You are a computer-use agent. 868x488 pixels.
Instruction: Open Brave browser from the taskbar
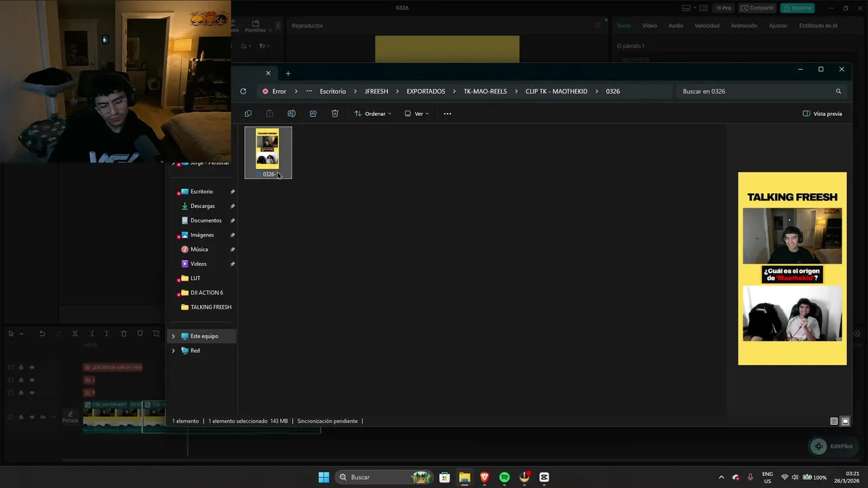pos(484,477)
